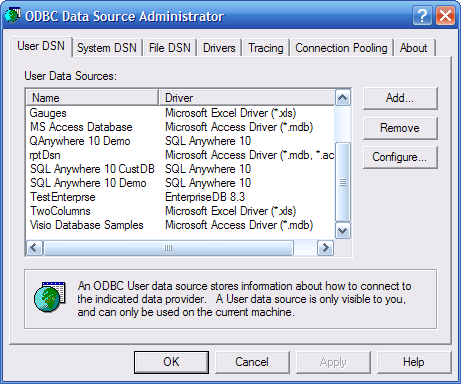Click the list's scroll up arrow
The width and height of the screenshot is (461, 384).
pyautogui.click(x=343, y=98)
